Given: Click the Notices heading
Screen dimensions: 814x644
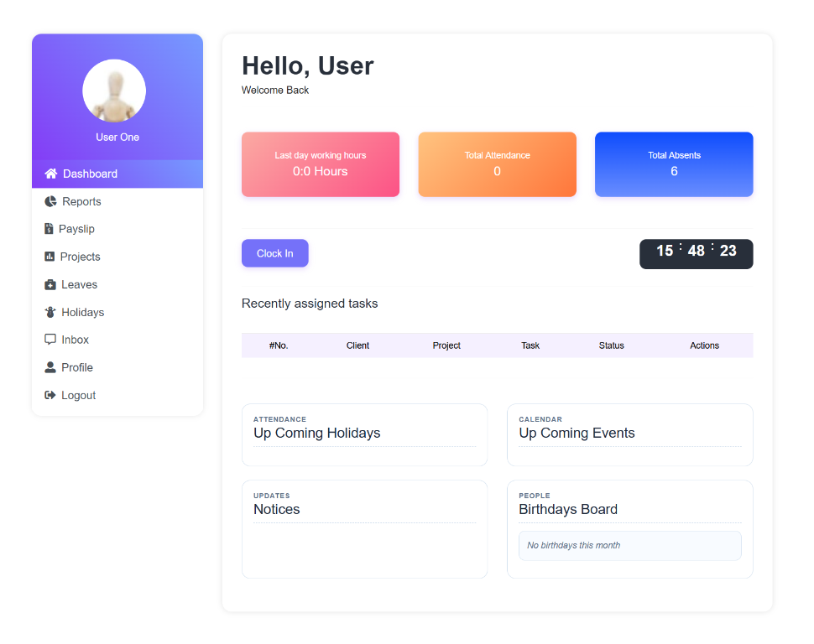Looking at the screenshot, I should [277, 509].
